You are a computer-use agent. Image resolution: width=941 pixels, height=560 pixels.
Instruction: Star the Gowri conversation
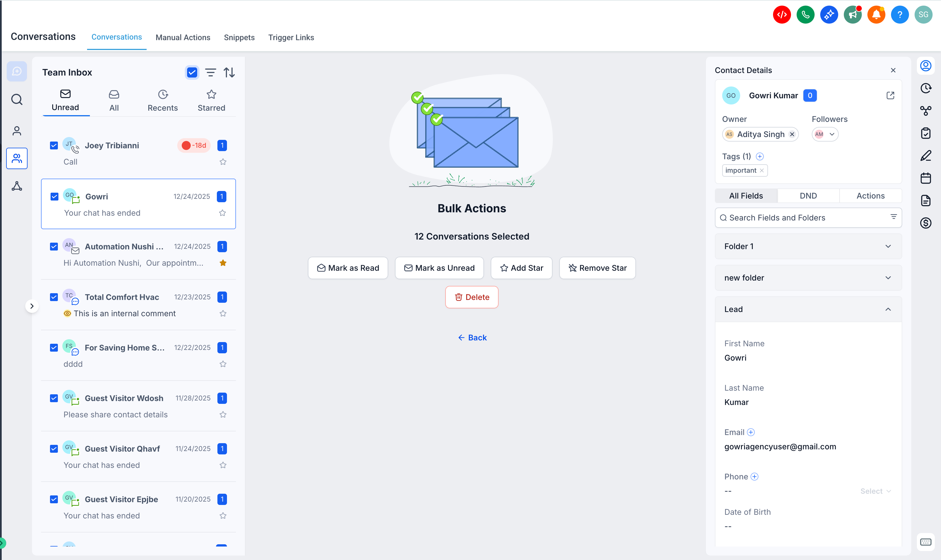pos(223,213)
